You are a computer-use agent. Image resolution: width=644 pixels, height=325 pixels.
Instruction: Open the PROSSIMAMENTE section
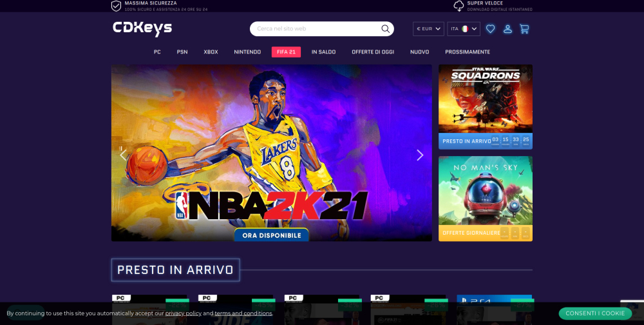point(468,52)
